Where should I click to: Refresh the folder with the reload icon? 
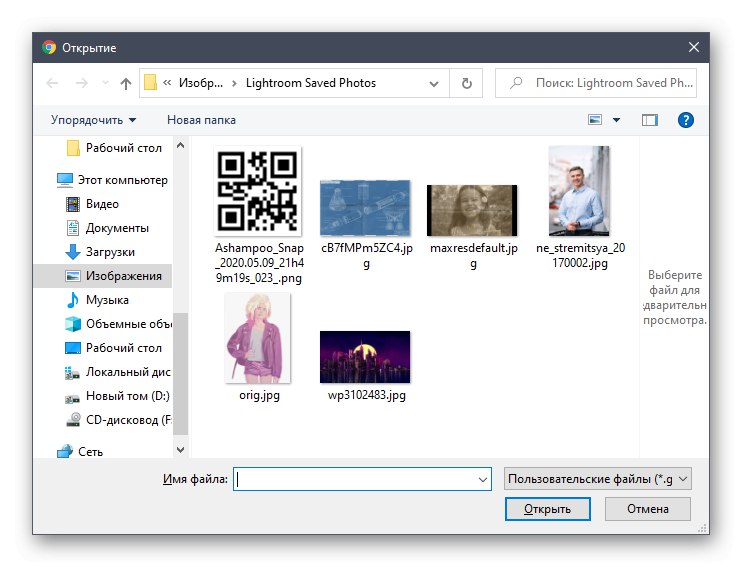pyautogui.click(x=467, y=83)
